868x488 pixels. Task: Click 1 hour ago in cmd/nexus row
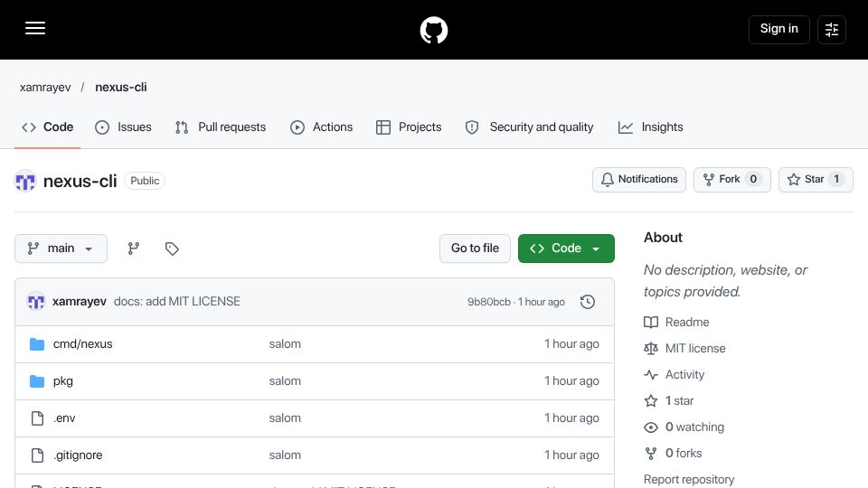[571, 344]
